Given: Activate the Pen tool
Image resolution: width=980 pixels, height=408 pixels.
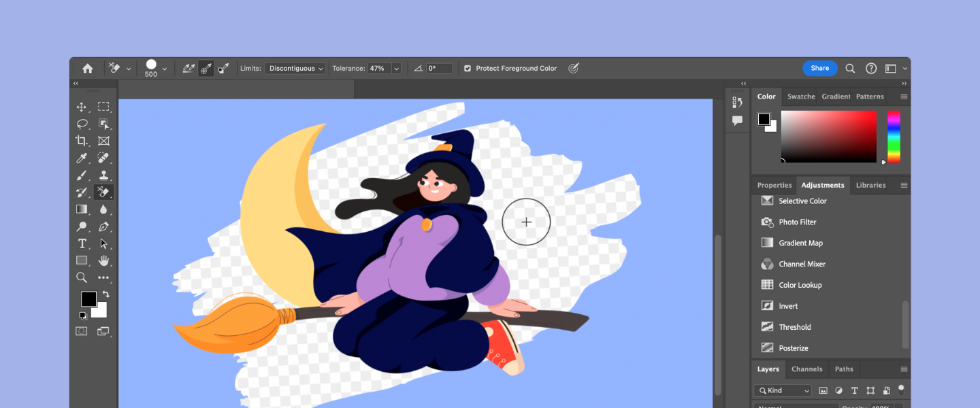Looking at the screenshot, I should [x=103, y=226].
